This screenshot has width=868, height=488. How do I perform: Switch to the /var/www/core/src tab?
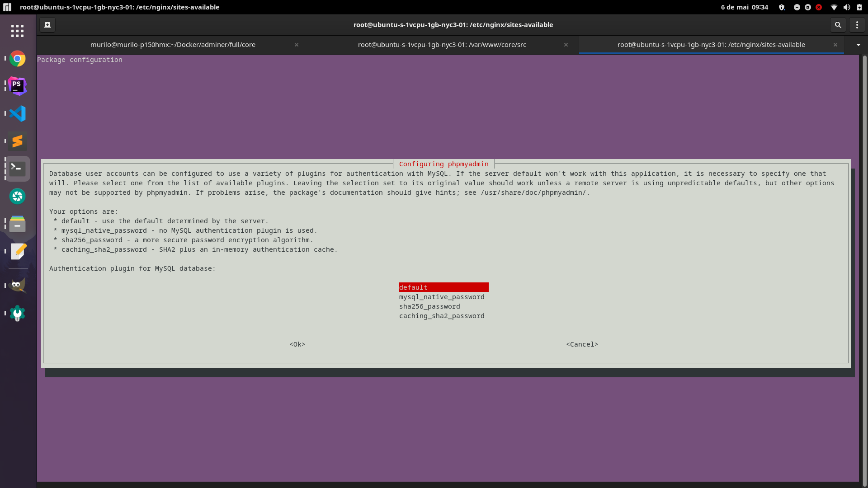click(x=442, y=45)
